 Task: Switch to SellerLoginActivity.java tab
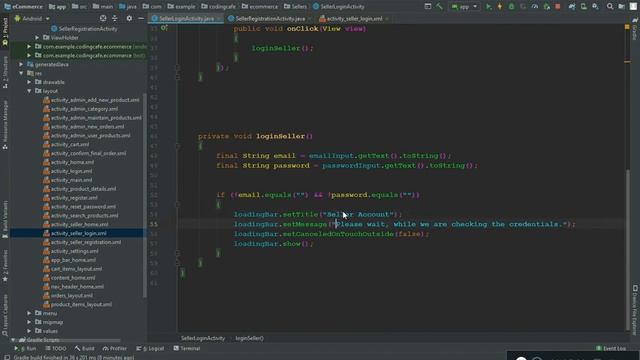186,18
